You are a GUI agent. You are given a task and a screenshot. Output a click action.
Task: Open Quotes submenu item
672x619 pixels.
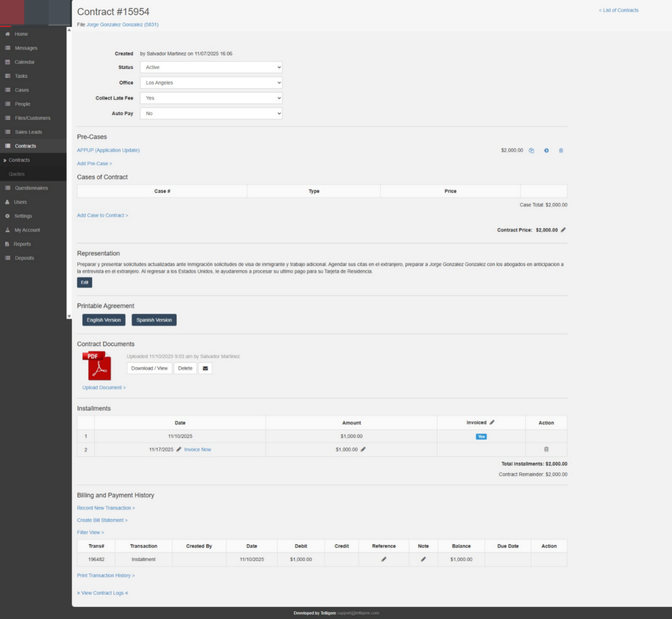pyautogui.click(x=17, y=174)
